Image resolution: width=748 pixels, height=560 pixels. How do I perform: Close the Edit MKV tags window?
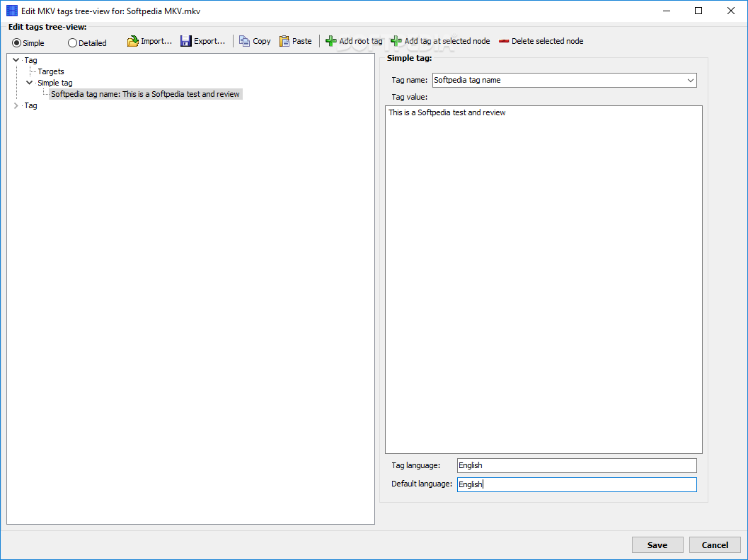[730, 11]
